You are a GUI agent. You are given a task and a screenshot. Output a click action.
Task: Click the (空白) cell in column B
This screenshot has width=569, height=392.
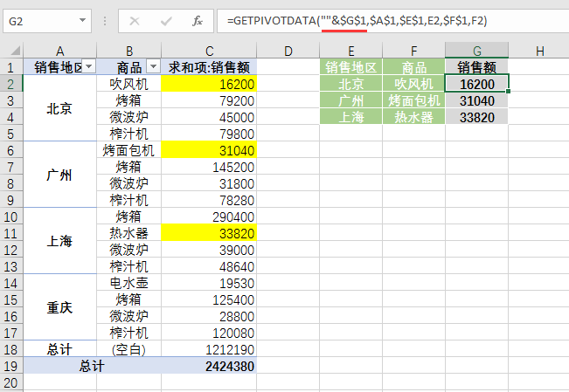[x=128, y=349]
